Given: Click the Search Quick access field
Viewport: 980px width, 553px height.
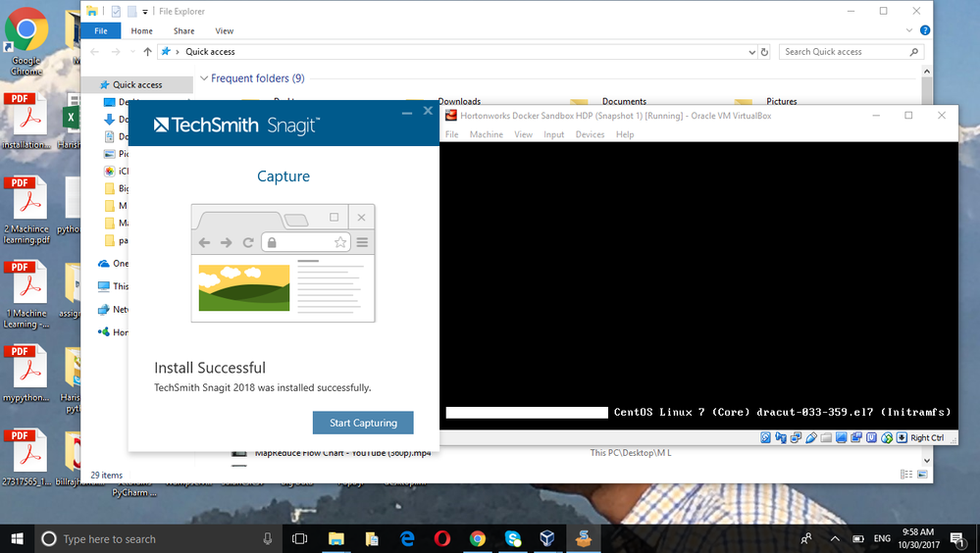Looking at the screenshot, I should [851, 52].
